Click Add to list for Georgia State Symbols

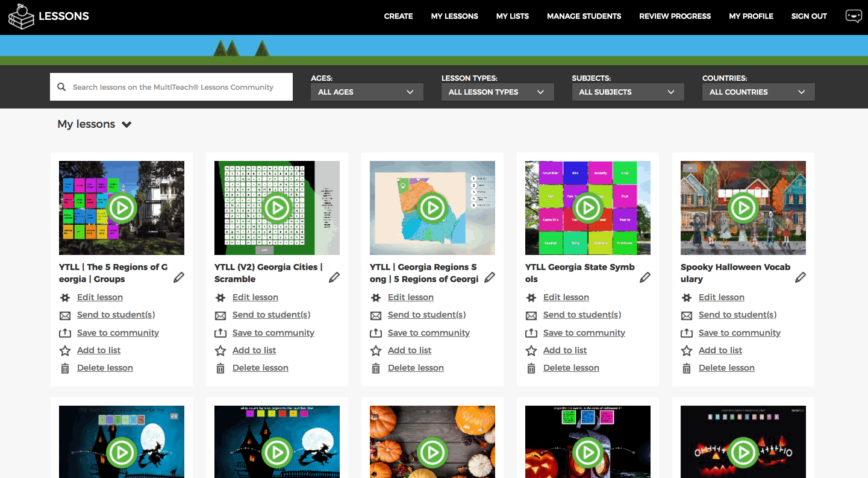565,350
